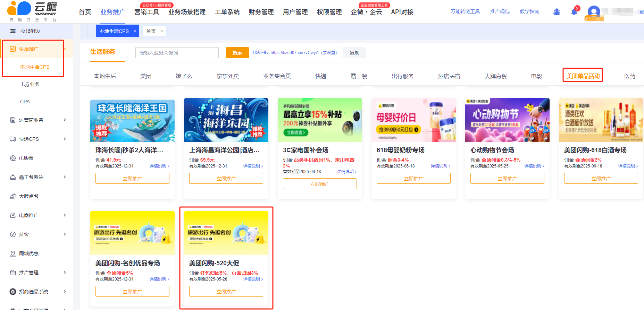Close the 首页 page tab

(161, 31)
